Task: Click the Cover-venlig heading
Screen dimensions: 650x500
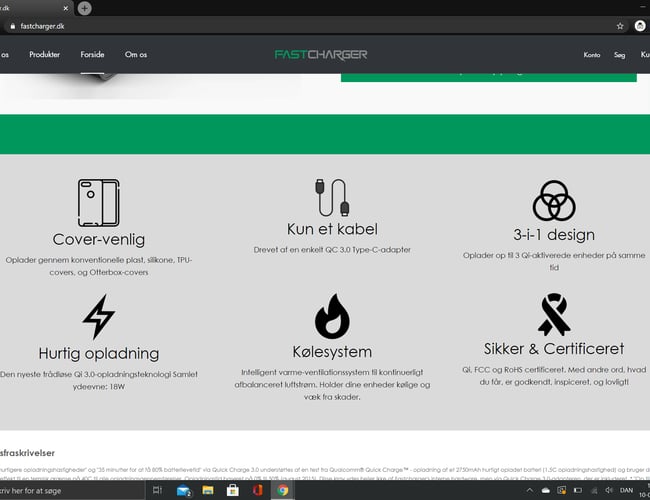Action: [99, 240]
